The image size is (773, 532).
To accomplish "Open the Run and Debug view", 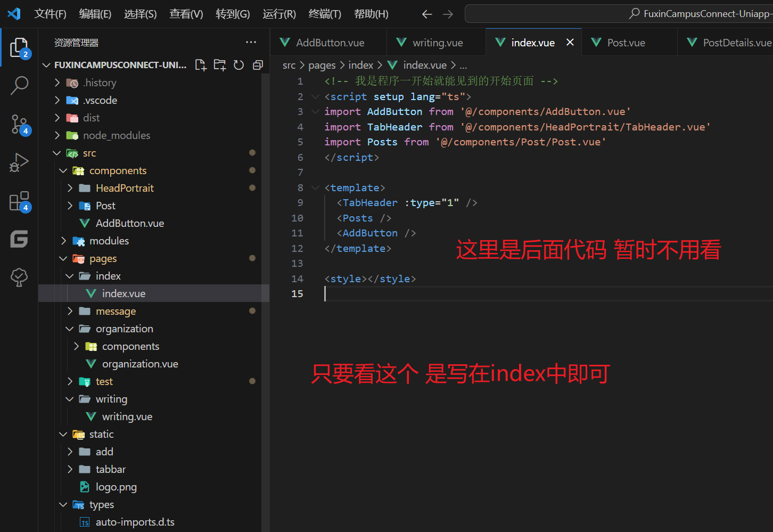I will click(19, 162).
